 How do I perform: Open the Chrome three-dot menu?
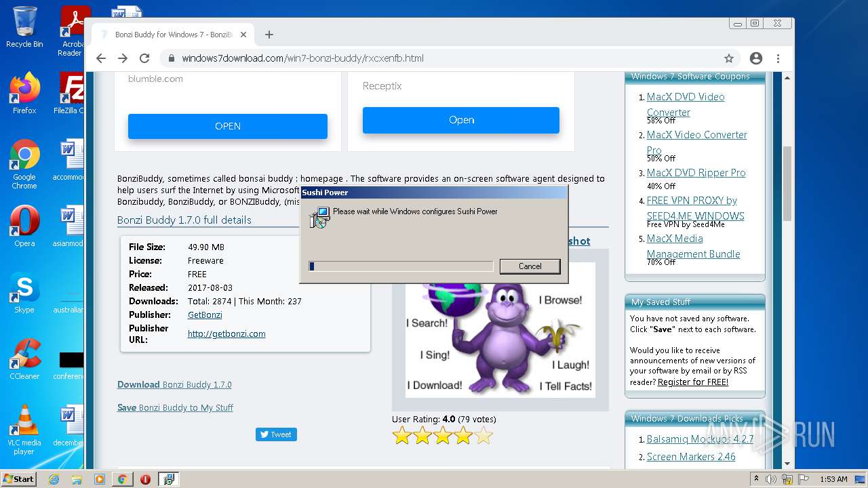[x=778, y=58]
